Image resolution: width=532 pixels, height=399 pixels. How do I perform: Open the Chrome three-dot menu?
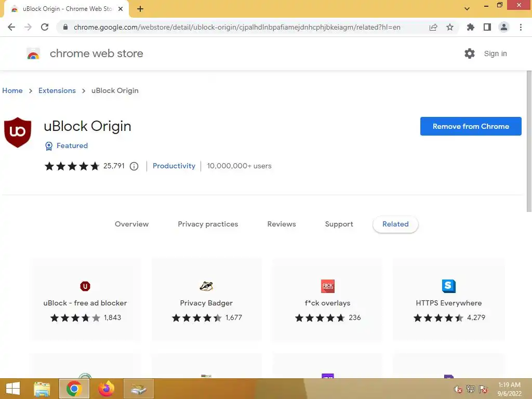[521, 27]
